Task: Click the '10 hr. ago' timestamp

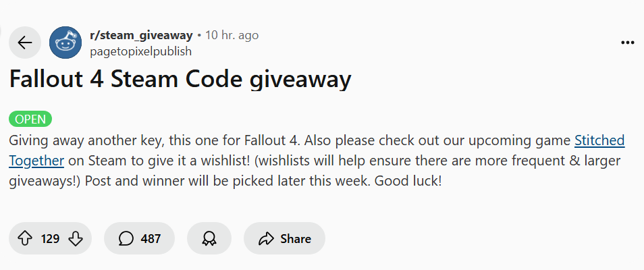Action: [x=232, y=35]
